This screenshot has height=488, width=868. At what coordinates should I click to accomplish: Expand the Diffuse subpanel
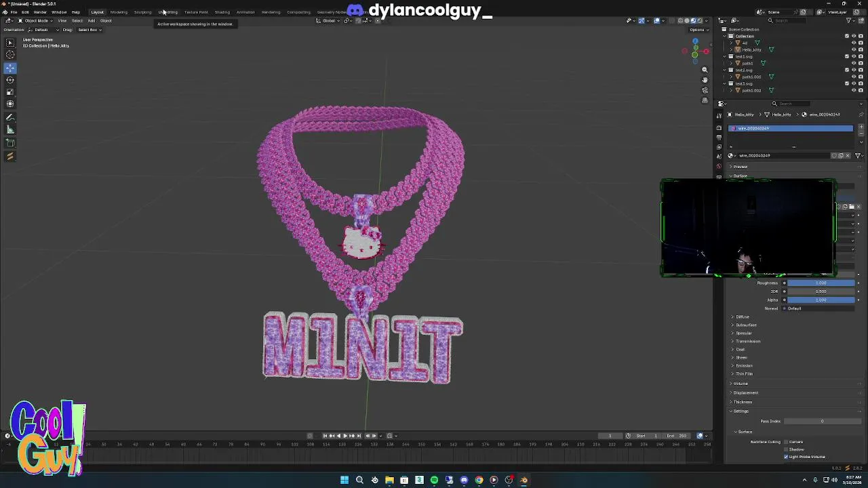tap(741, 317)
